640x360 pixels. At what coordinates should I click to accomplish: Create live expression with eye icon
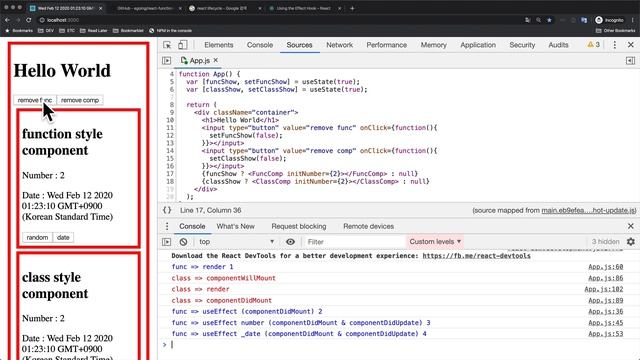tap(290, 242)
